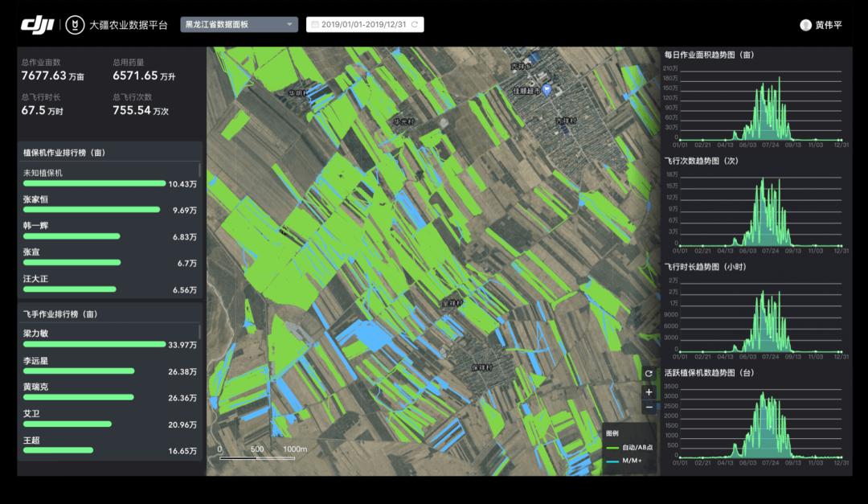
Task: Click the 33.97万 pilot value
Action: (182, 345)
